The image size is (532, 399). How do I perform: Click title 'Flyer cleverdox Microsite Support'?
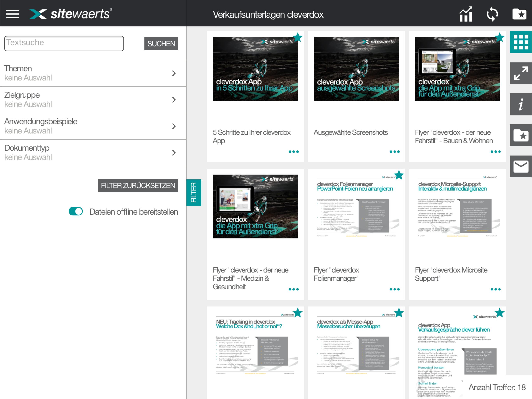click(x=451, y=274)
